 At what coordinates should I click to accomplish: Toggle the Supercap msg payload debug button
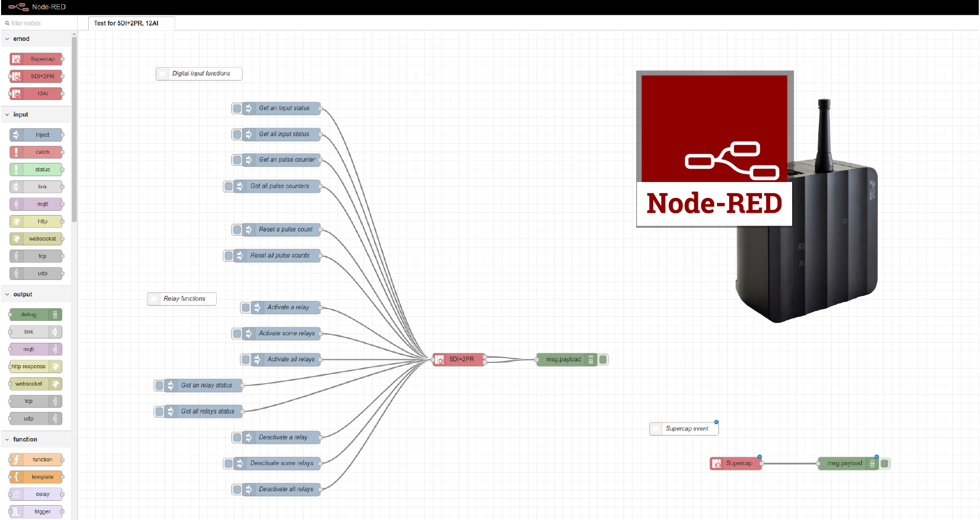(x=885, y=464)
